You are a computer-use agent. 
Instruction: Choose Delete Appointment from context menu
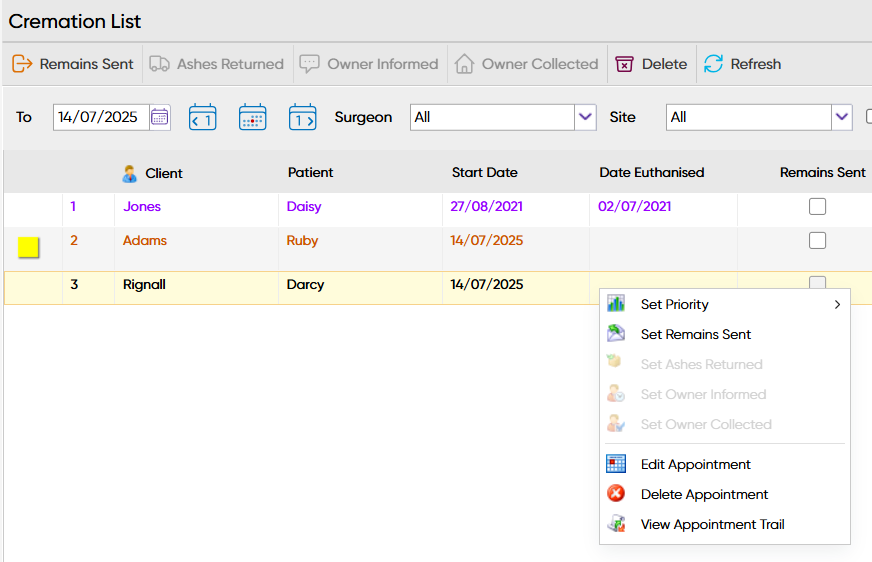pos(725,494)
